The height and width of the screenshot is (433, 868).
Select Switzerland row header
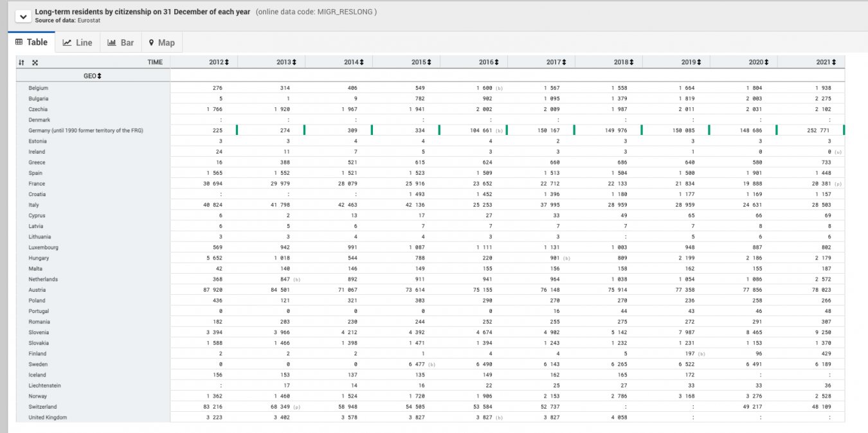[x=42, y=407]
